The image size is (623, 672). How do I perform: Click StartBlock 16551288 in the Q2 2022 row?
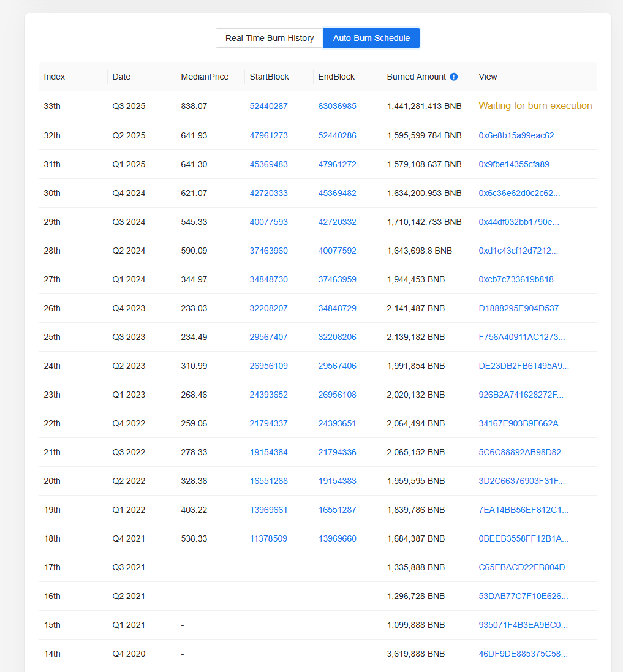(268, 480)
